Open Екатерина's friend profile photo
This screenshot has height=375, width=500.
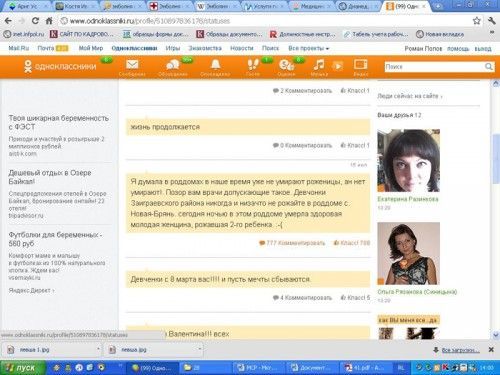[408, 161]
